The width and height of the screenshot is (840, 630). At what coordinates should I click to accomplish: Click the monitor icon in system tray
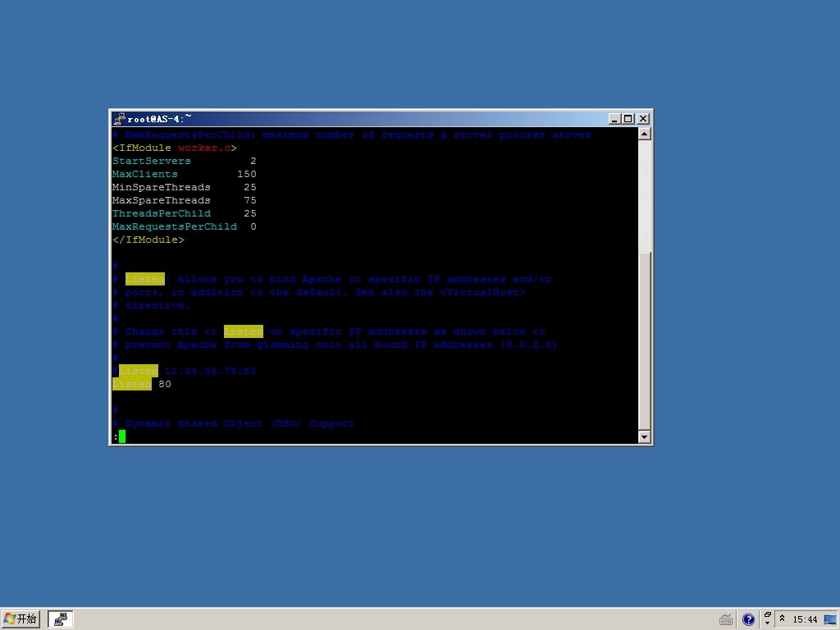coord(830,620)
